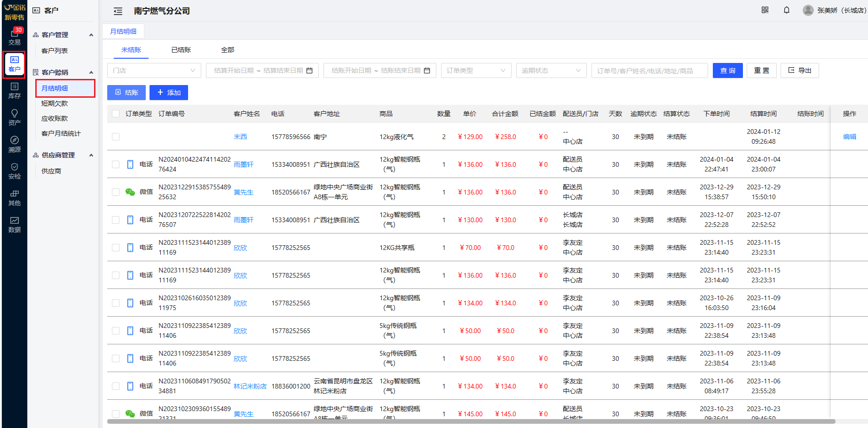Click the 重置 reset button
This screenshot has height=428, width=868.
tap(762, 70)
